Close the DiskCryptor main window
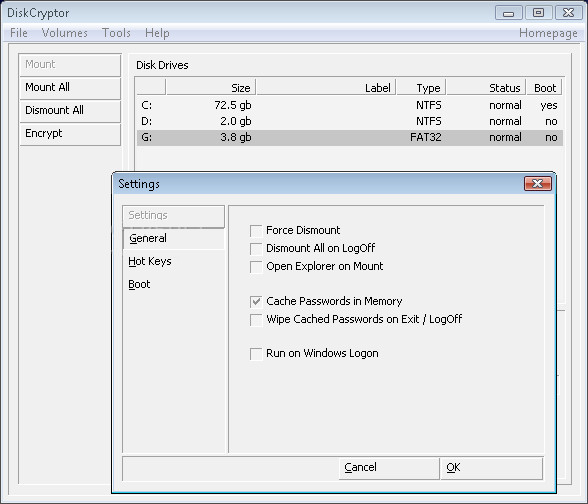This screenshot has width=588, height=504. [568, 13]
